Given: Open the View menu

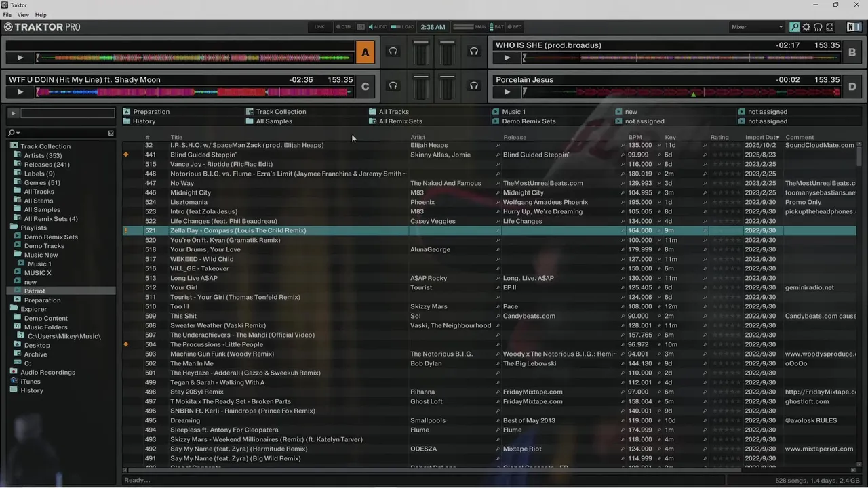Looking at the screenshot, I should (x=23, y=15).
